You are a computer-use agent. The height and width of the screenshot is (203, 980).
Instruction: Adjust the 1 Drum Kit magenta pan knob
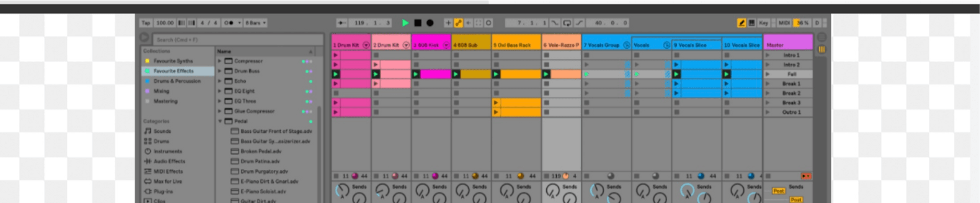pos(355,176)
